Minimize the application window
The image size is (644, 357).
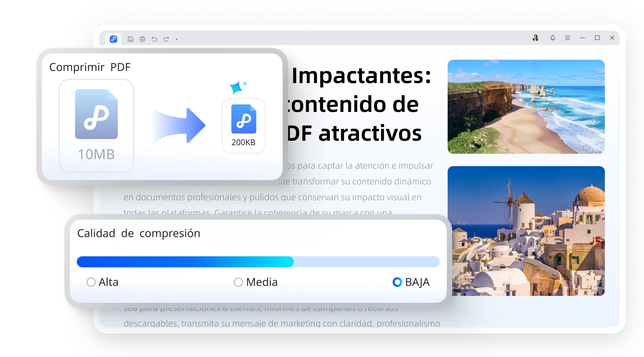pos(583,38)
